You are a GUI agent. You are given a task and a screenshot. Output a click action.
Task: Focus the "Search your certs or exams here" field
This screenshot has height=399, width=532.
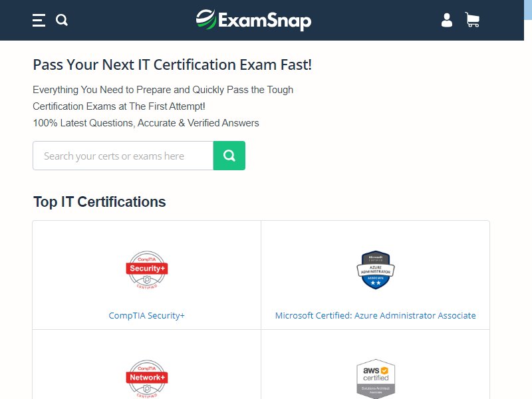tap(123, 156)
